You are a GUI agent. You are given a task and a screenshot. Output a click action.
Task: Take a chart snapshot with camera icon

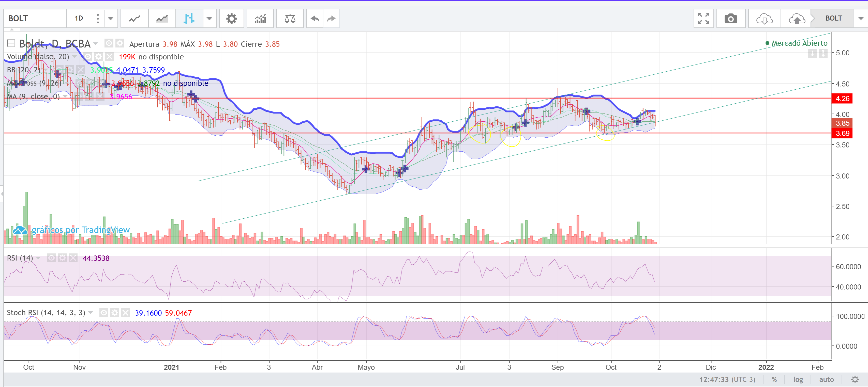(x=730, y=19)
